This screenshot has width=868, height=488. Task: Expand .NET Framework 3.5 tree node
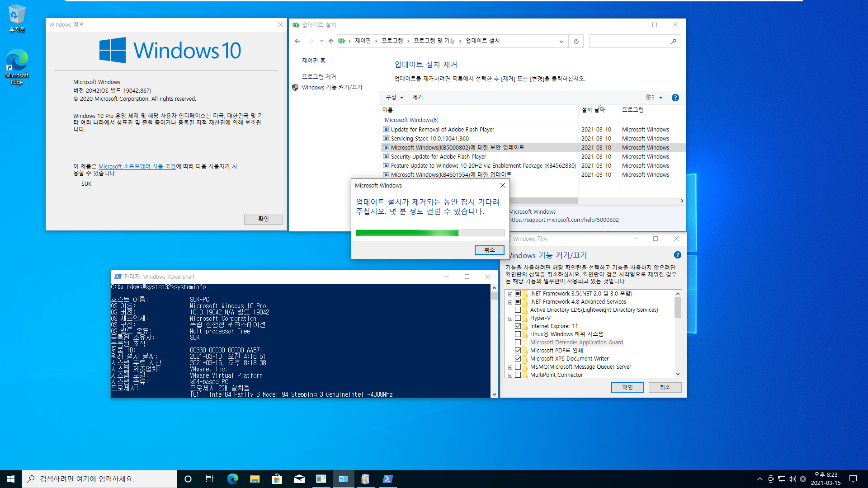tap(510, 294)
